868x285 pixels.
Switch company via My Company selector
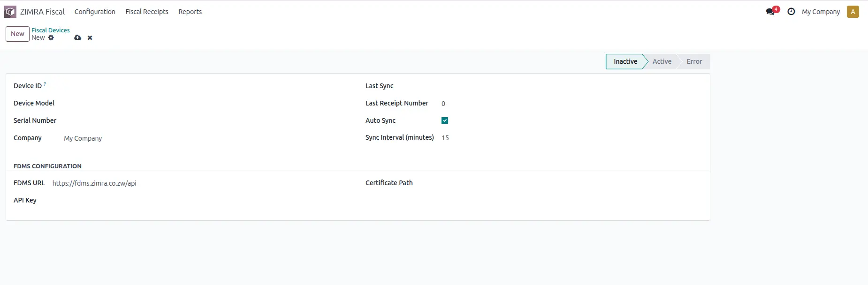821,12
